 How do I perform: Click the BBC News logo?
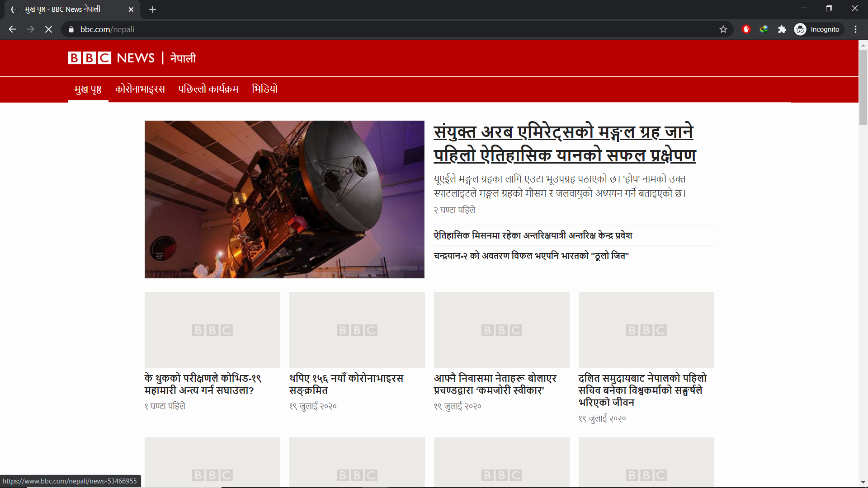[x=111, y=58]
